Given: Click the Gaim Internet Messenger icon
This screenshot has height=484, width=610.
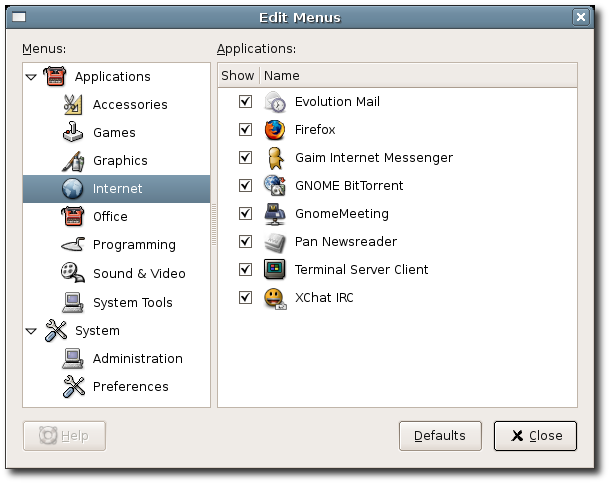Looking at the screenshot, I should pos(275,158).
